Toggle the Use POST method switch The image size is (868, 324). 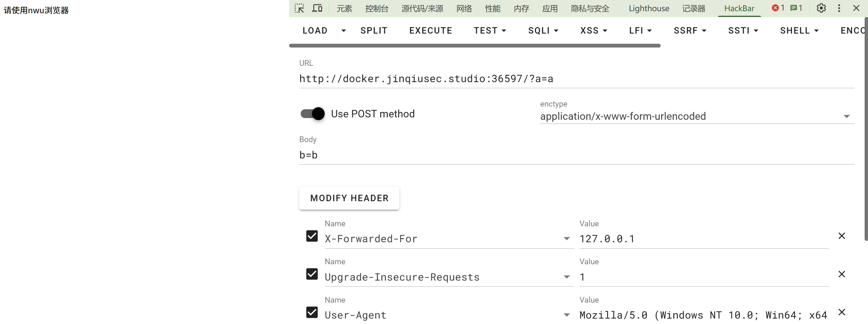click(x=313, y=114)
